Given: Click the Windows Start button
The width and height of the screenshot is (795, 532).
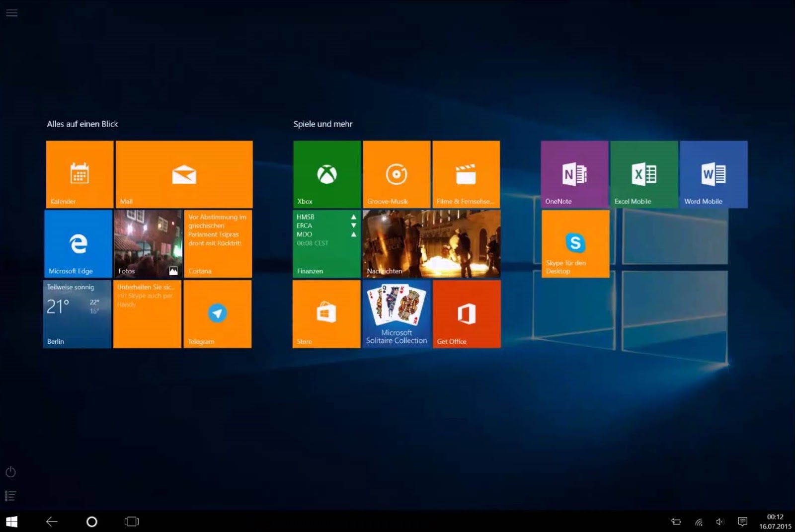Looking at the screenshot, I should tap(11, 522).
